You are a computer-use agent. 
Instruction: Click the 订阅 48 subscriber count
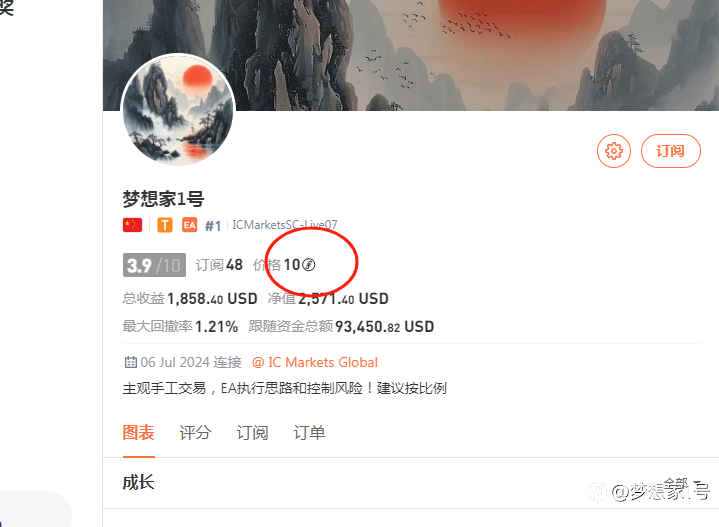[x=219, y=265]
